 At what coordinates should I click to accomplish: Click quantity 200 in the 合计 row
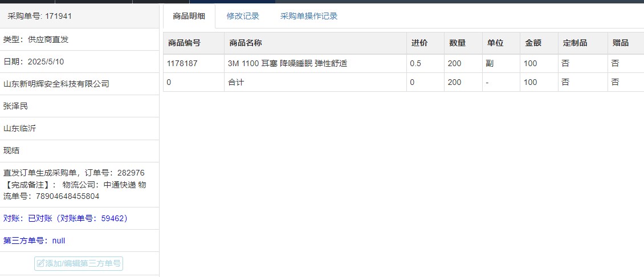(455, 82)
